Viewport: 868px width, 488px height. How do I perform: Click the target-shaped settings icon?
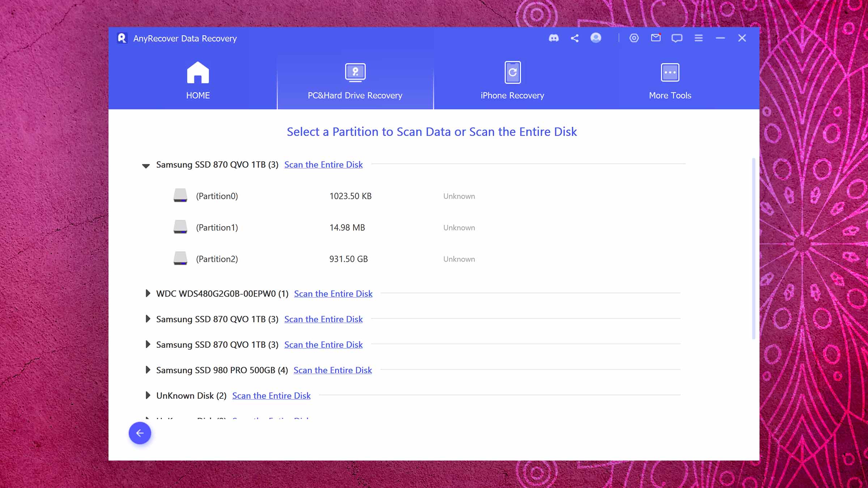pyautogui.click(x=634, y=38)
